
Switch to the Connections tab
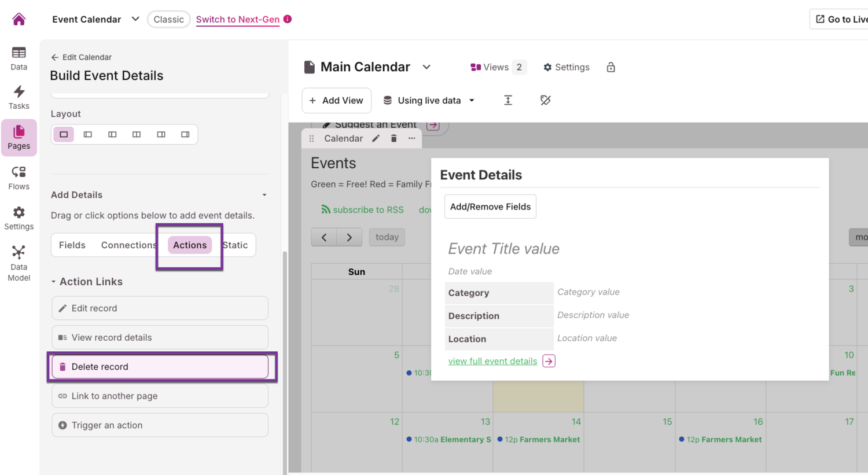click(128, 245)
